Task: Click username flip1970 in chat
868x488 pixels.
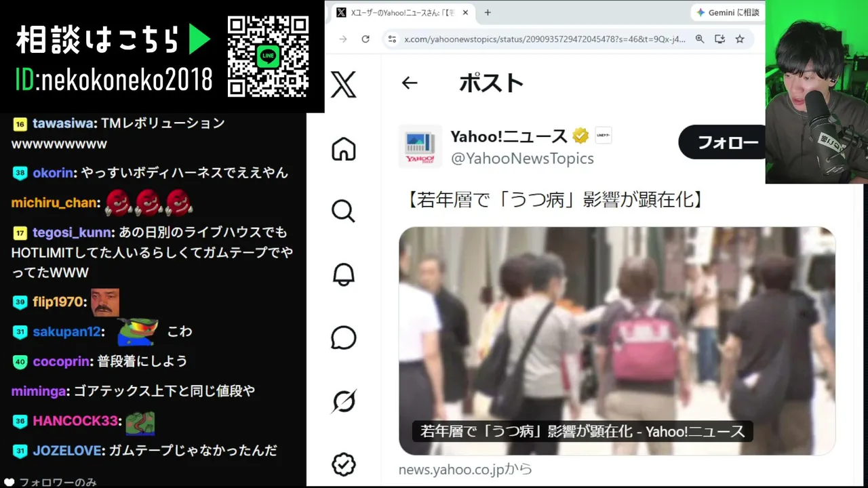Action: click(58, 302)
